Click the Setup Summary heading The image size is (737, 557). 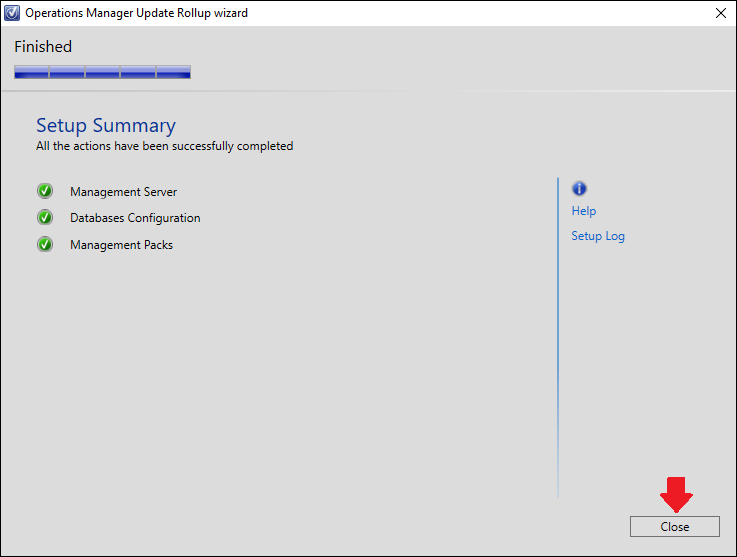[x=106, y=126]
